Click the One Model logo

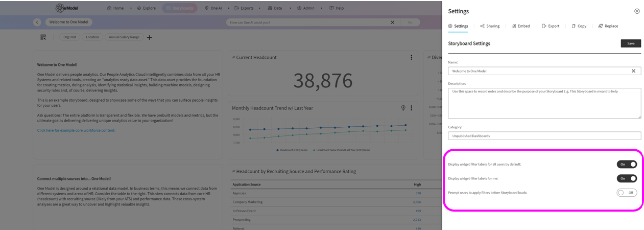pos(67,8)
